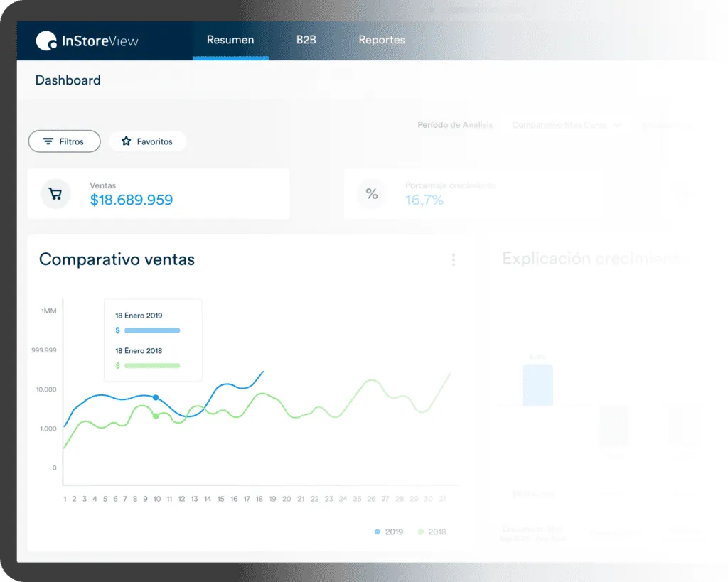
Task: Click the green 2018 data point
Action: tap(156, 416)
